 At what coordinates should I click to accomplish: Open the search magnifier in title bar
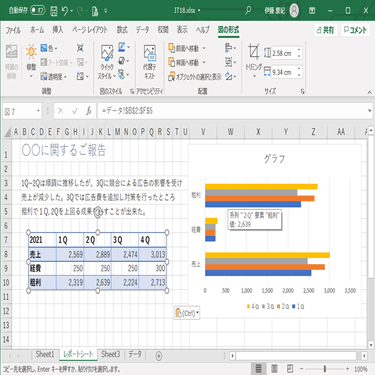(x=248, y=11)
